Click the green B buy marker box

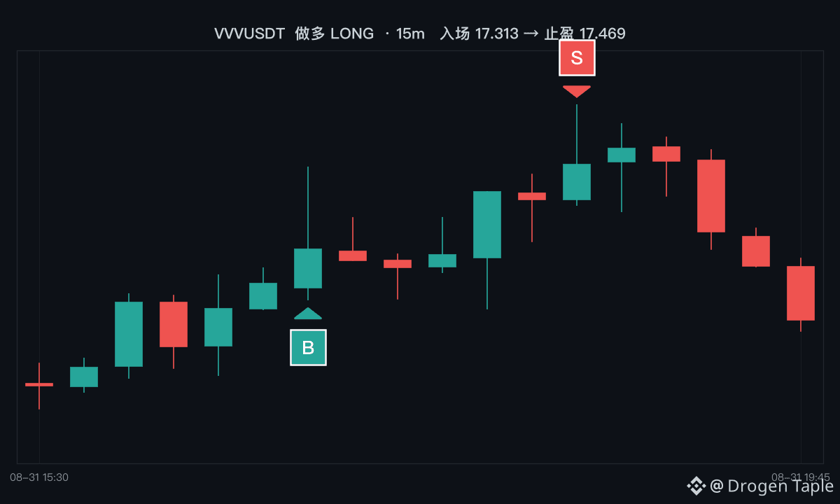308,347
